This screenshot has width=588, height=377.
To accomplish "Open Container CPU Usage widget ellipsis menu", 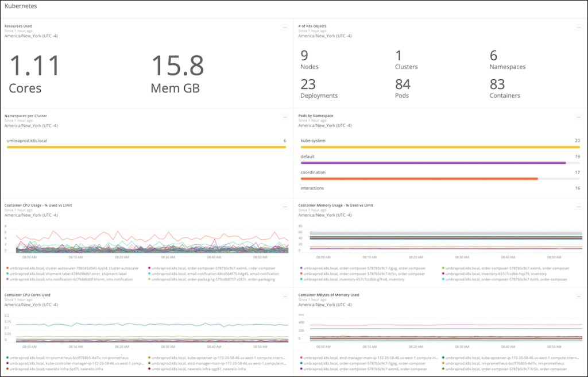I will [284, 206].
